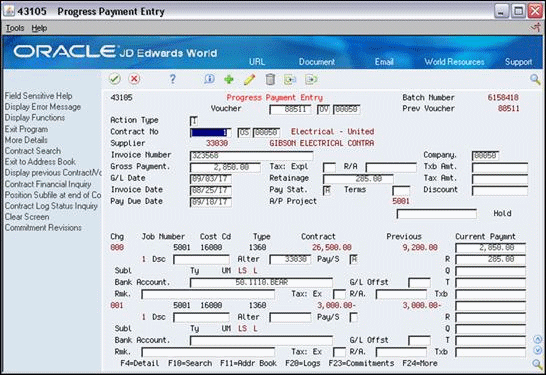Image resolution: width=546 pixels, height=375 pixels.
Task: Select Display Functions option
Action: click(34, 118)
